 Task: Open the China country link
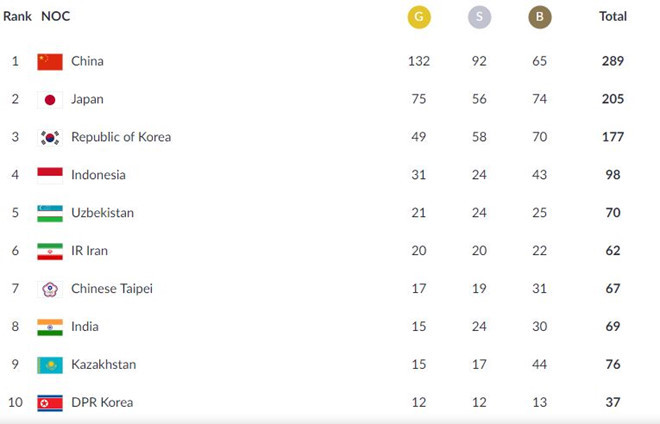point(87,61)
